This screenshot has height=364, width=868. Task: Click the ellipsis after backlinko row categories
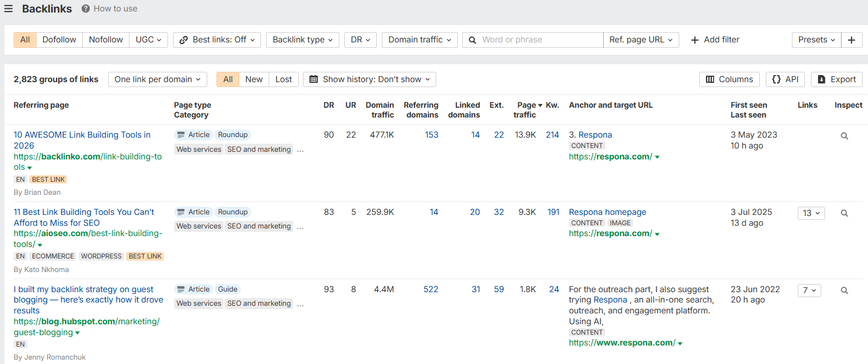(x=300, y=150)
